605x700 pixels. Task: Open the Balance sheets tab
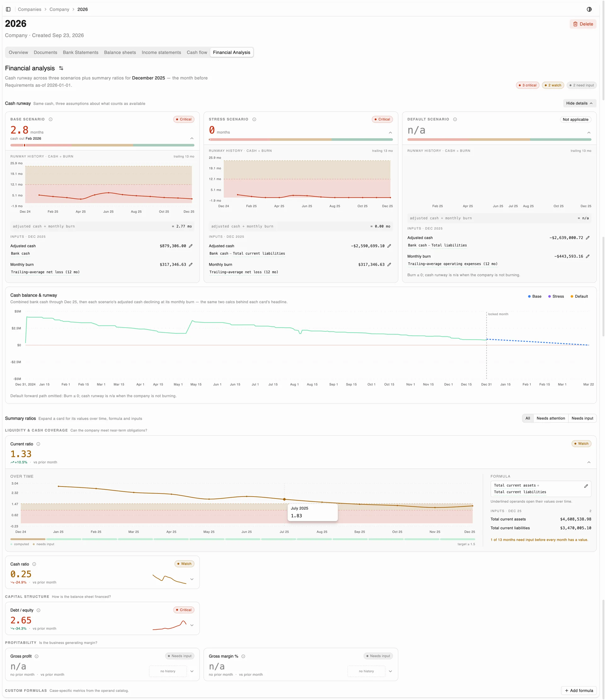[x=120, y=52]
